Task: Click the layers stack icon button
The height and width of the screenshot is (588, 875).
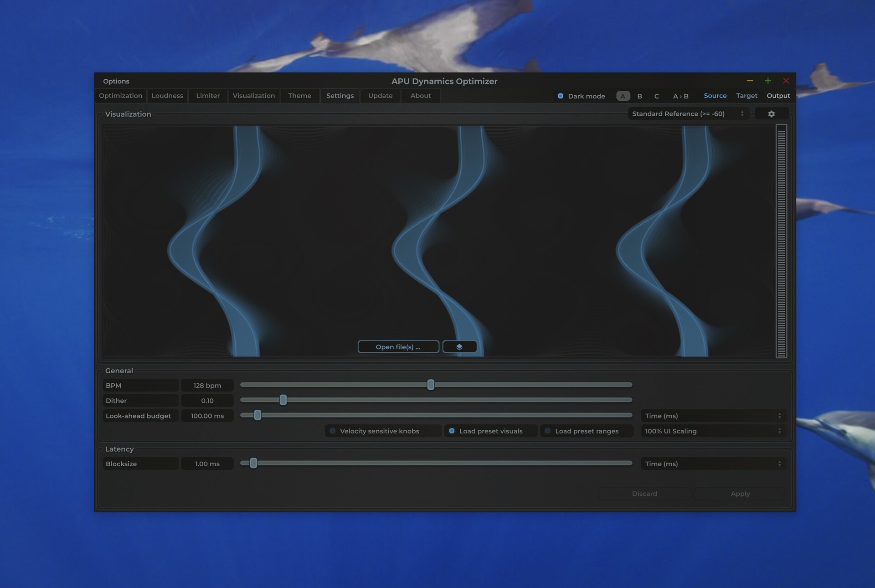Action: tap(459, 347)
